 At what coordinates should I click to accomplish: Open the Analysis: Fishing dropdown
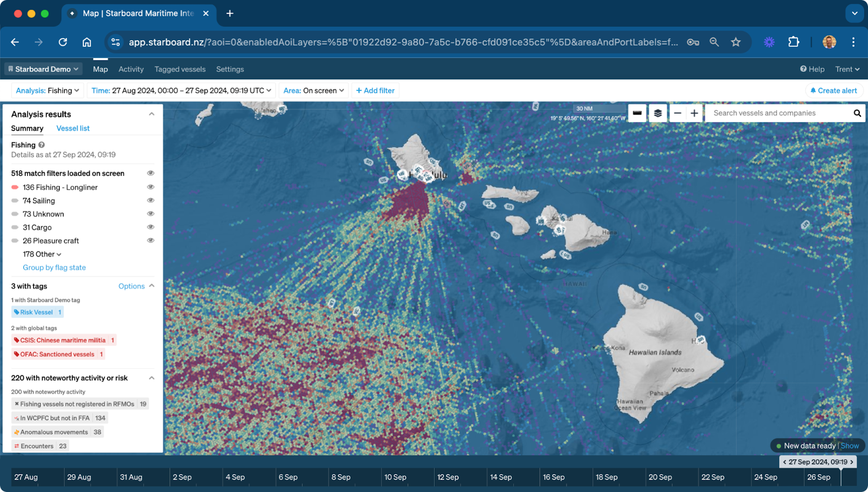pos(47,91)
